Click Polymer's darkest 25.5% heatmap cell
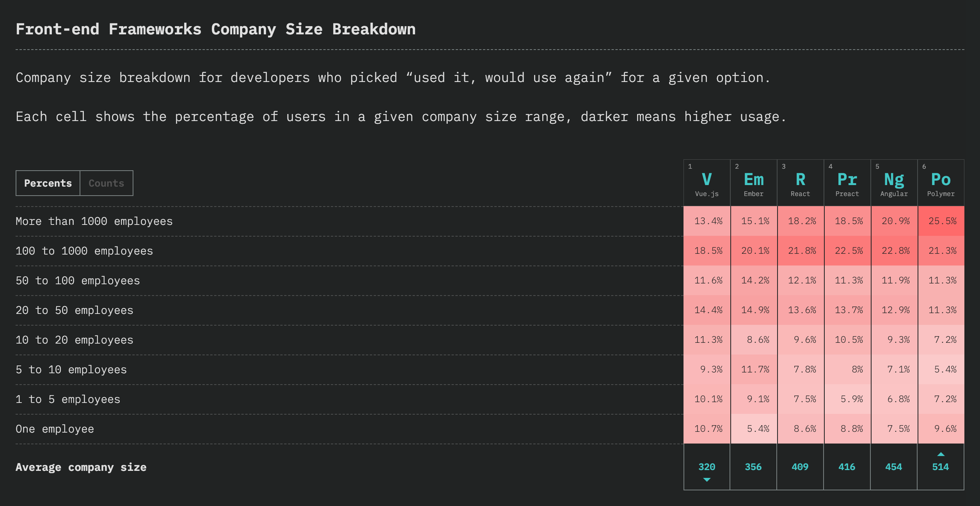 [941, 221]
